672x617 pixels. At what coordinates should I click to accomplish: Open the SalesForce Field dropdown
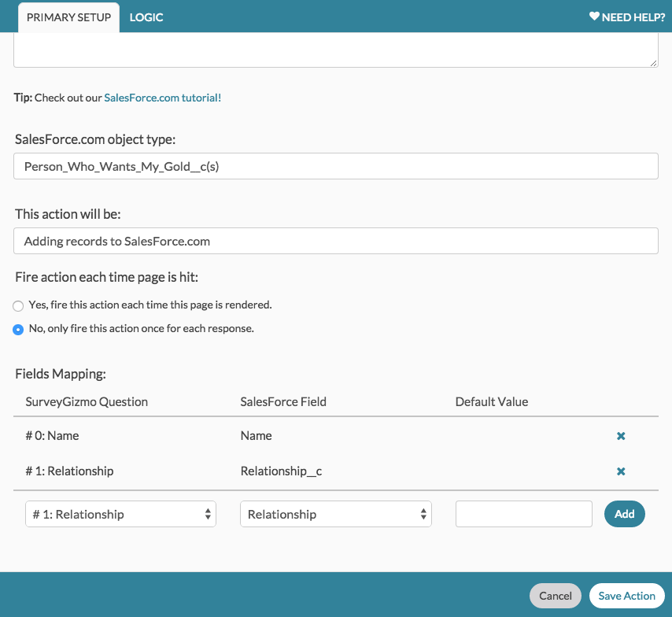click(335, 514)
